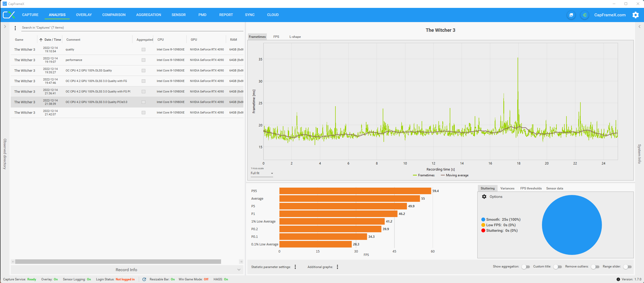Open the settings gear icon
Viewport: 644px width, 283px height.
click(x=636, y=15)
